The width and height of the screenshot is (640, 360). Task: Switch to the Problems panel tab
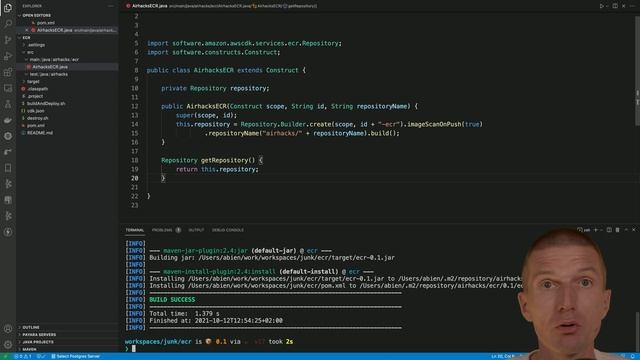[166, 230]
